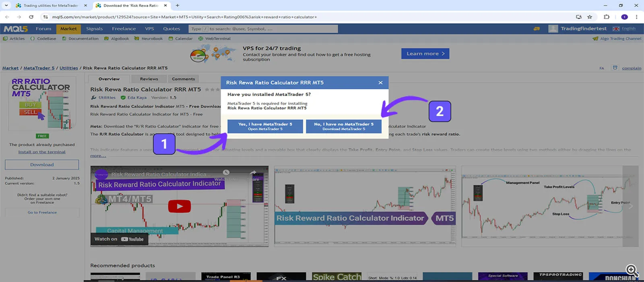Open the tab search dropdown arrow

(6, 6)
